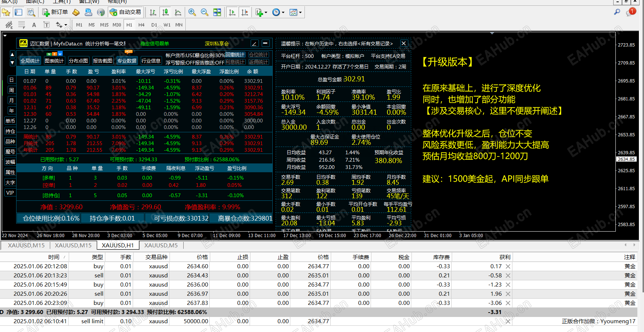The height and width of the screenshot is (332, 644).
Task: Switch timeframe to M5
Action: (92, 25)
